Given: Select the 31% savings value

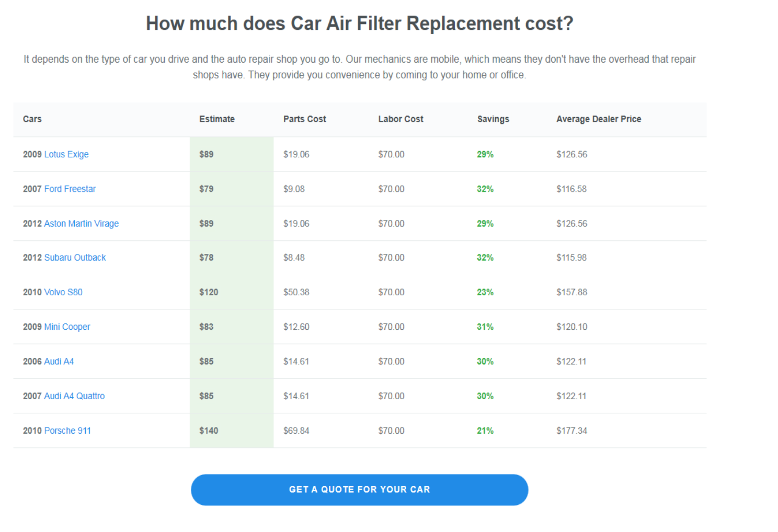Looking at the screenshot, I should (x=485, y=327).
